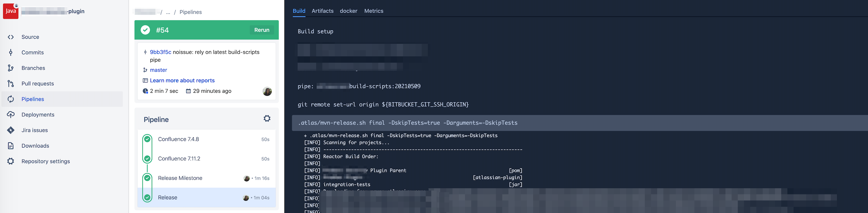Viewport: 868px width, 213px height.
Task: Click the Deployments cloud icon
Action: coord(11,115)
